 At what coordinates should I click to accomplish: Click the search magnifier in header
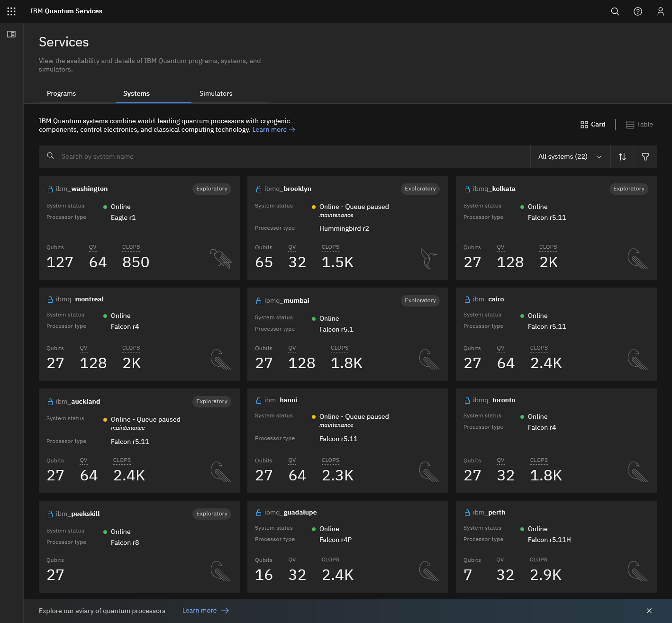(x=615, y=11)
